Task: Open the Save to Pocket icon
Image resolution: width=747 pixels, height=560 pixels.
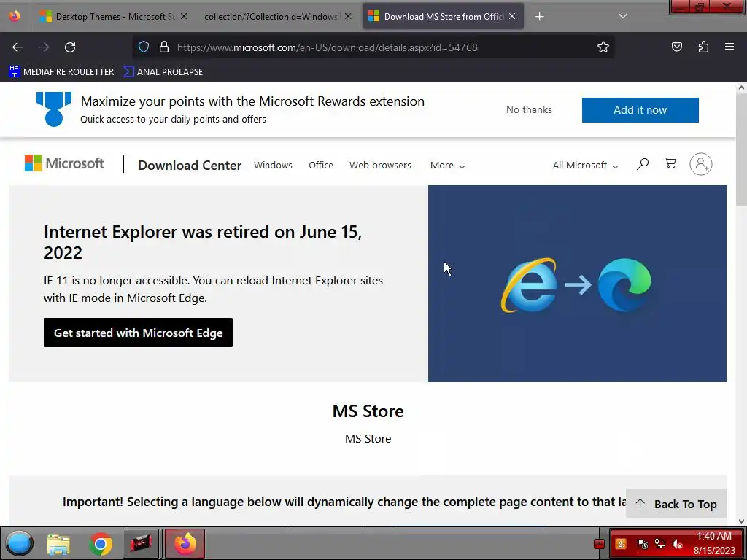Action: (x=676, y=47)
